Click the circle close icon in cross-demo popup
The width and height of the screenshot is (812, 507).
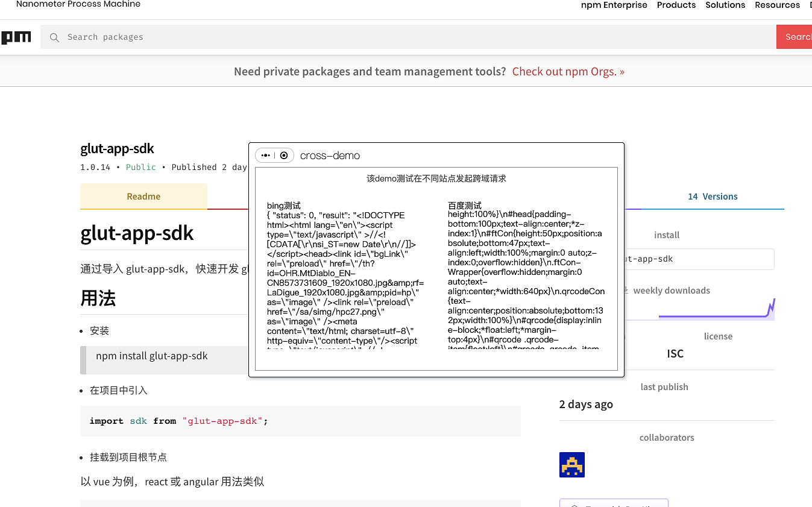(x=284, y=156)
